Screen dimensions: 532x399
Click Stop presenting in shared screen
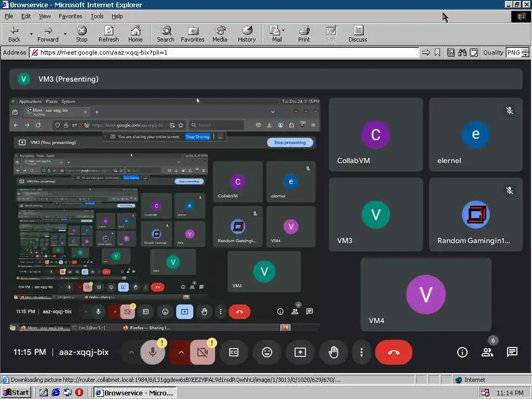[x=290, y=142]
